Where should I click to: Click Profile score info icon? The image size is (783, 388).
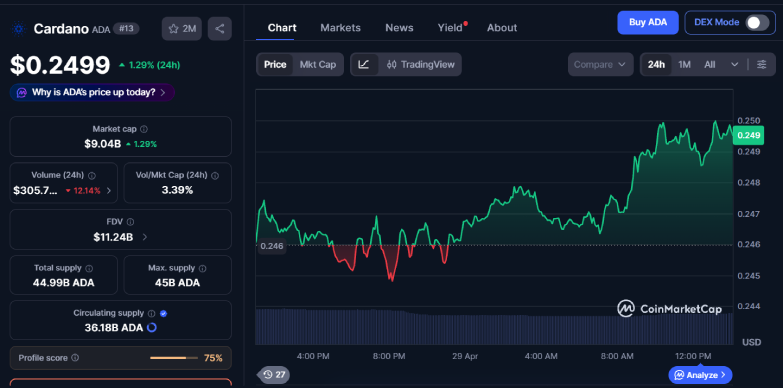(x=75, y=358)
